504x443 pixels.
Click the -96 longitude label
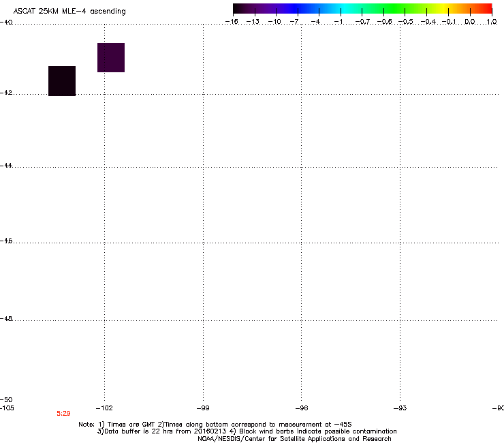(302, 408)
